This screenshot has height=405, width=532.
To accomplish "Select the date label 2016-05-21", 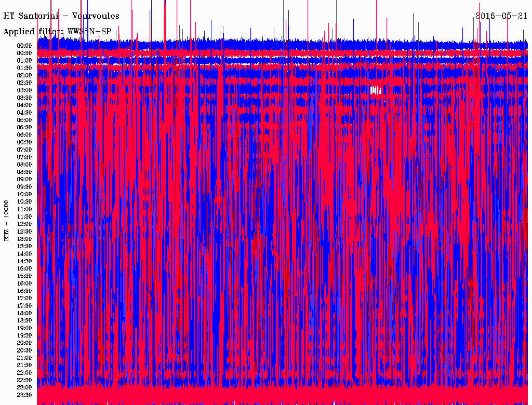I will pos(501,16).
